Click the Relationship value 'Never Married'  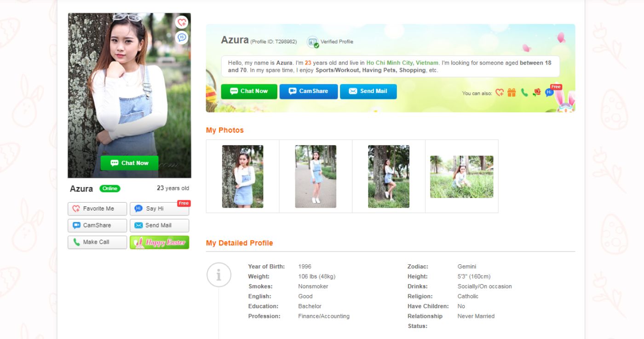[476, 316]
